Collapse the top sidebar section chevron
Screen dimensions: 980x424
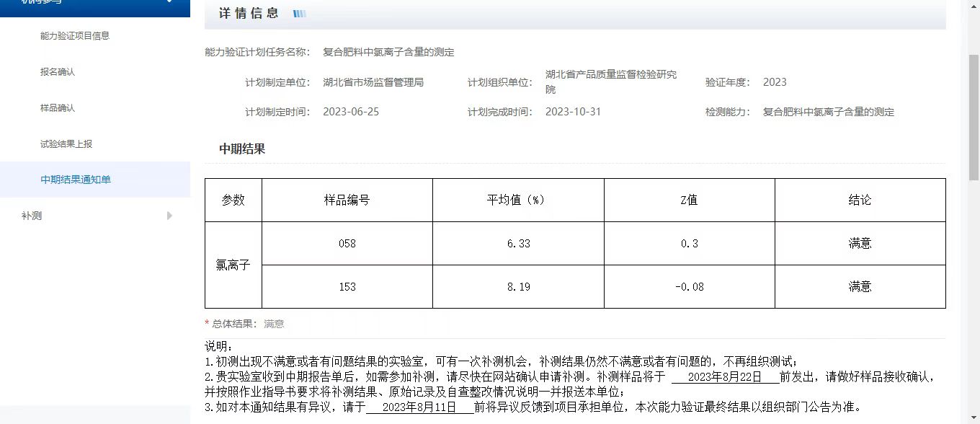pyautogui.click(x=169, y=2)
